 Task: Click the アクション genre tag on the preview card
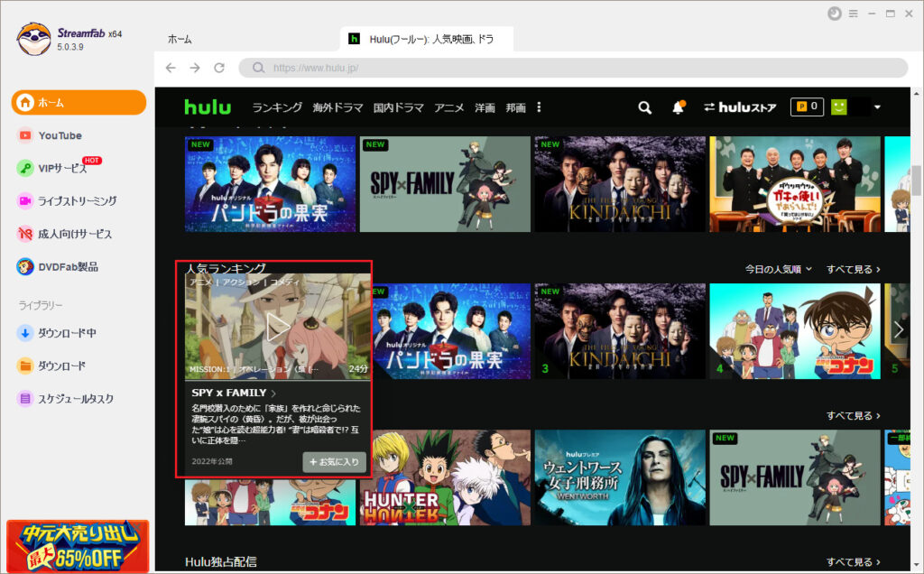[x=241, y=282]
